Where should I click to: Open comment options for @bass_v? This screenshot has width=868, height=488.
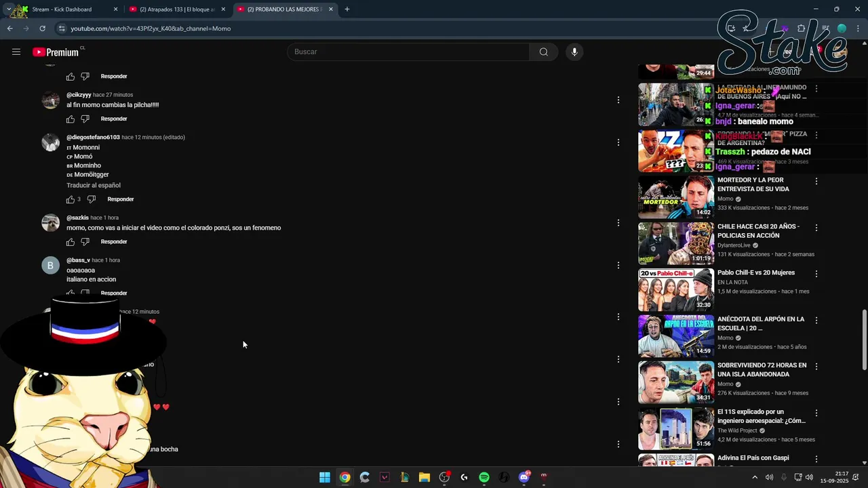coord(618,266)
